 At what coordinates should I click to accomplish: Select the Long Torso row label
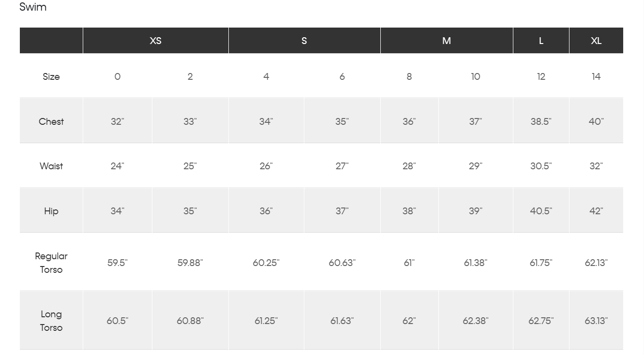click(x=51, y=321)
